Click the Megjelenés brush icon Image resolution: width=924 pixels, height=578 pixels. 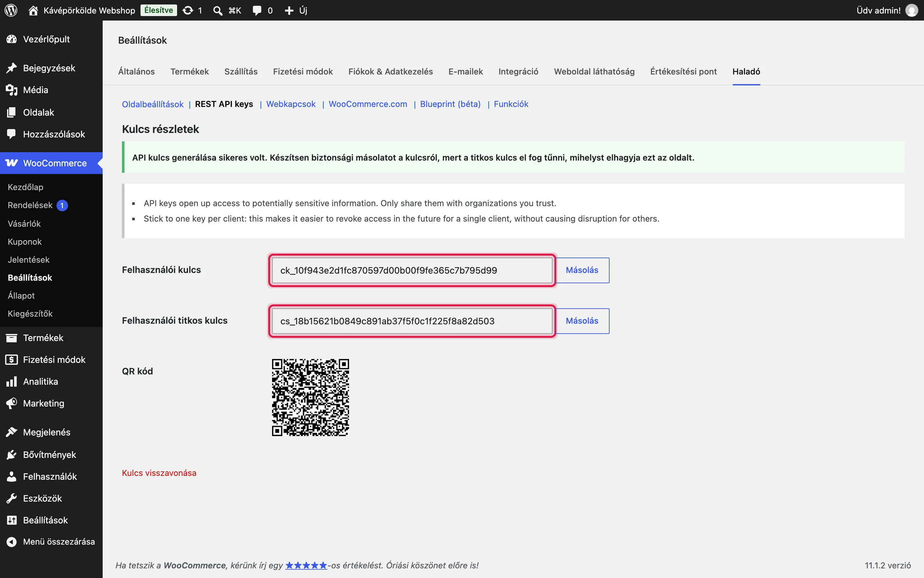[x=12, y=432]
